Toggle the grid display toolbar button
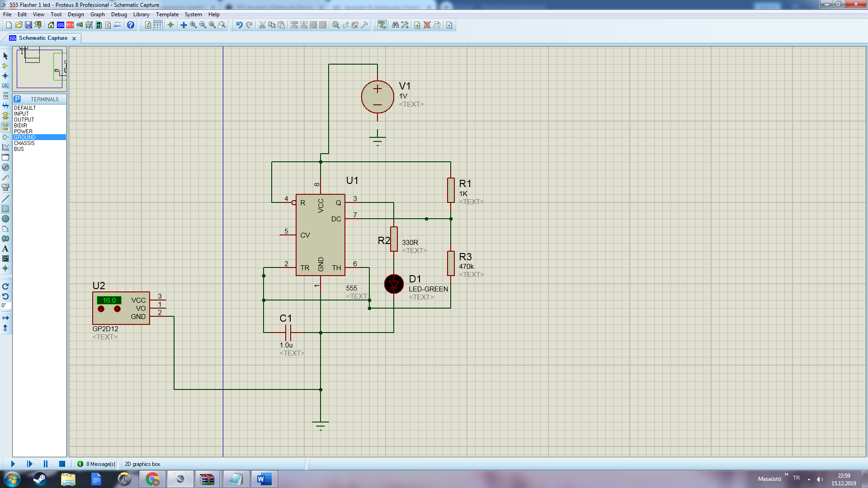Image resolution: width=868 pixels, height=488 pixels. (157, 25)
